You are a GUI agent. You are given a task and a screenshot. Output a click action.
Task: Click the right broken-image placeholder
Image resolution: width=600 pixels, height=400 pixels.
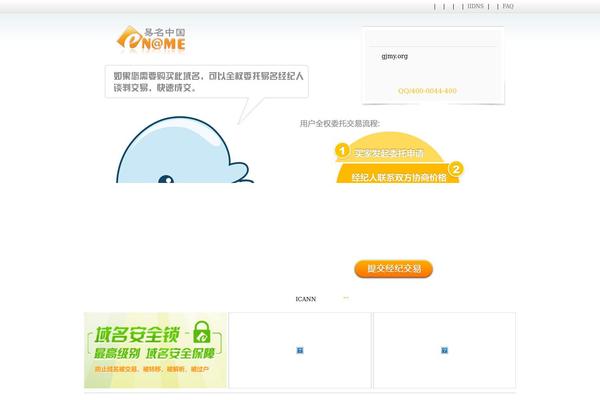[x=444, y=350]
